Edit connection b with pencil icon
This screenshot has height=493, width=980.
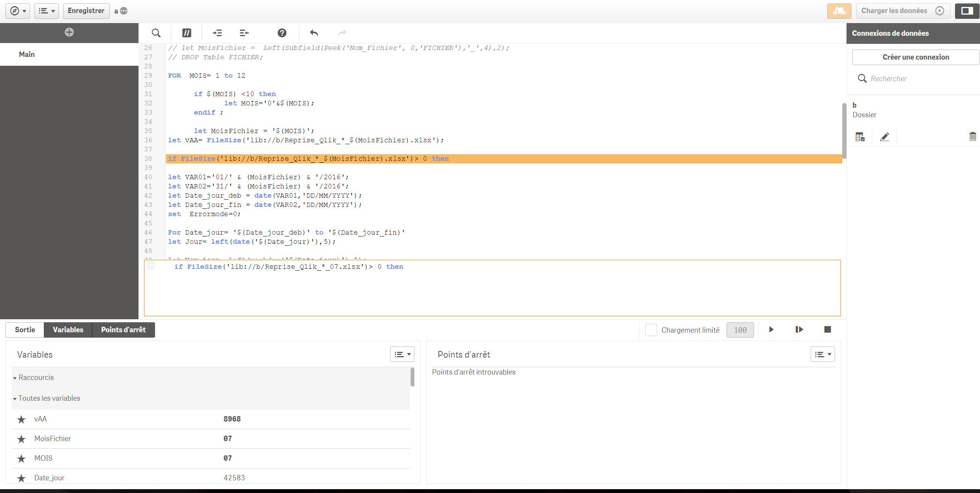pos(885,137)
